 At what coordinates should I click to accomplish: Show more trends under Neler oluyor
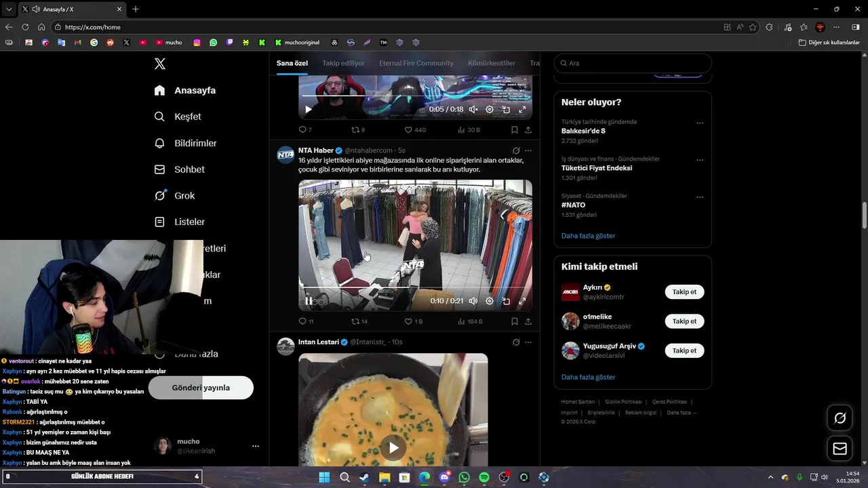pos(589,236)
